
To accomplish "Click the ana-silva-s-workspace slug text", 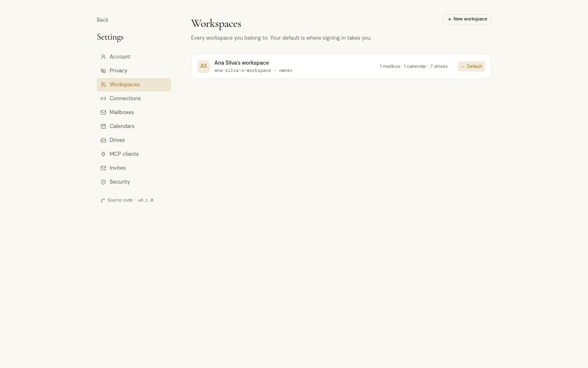I will click(243, 71).
